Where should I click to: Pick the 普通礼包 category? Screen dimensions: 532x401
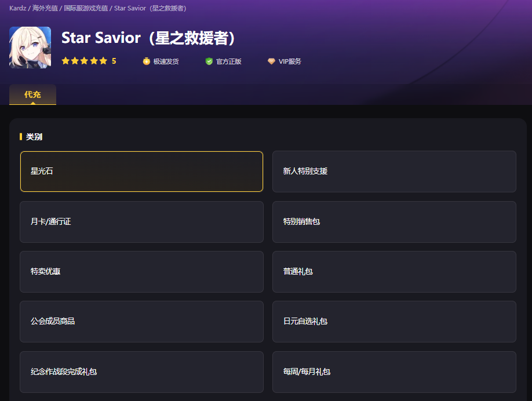(x=394, y=272)
